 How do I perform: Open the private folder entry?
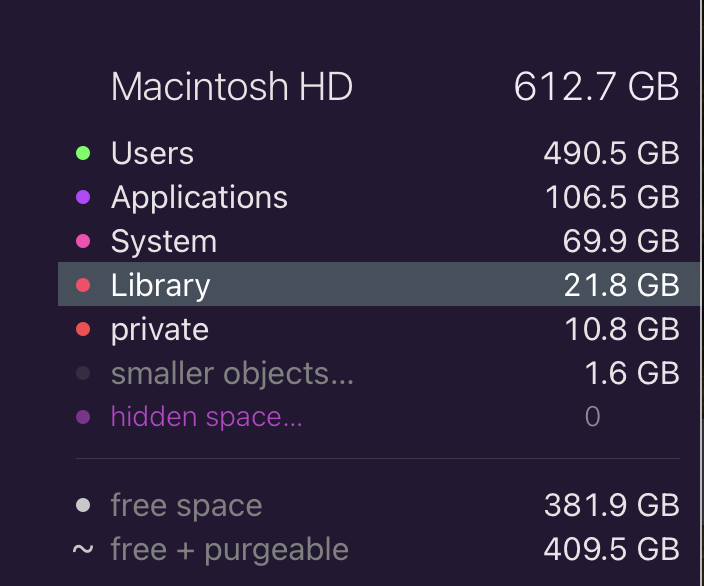click(160, 330)
